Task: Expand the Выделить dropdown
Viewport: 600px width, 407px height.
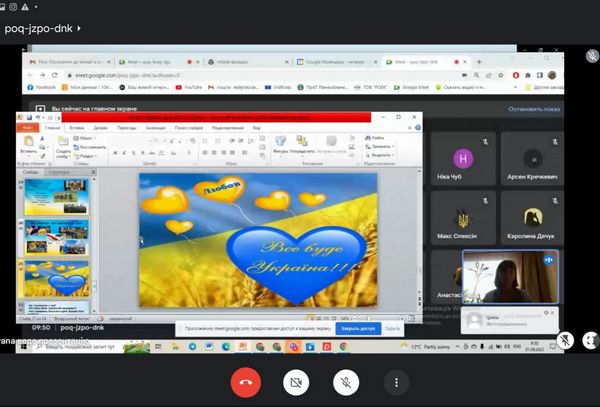Action: coord(380,155)
